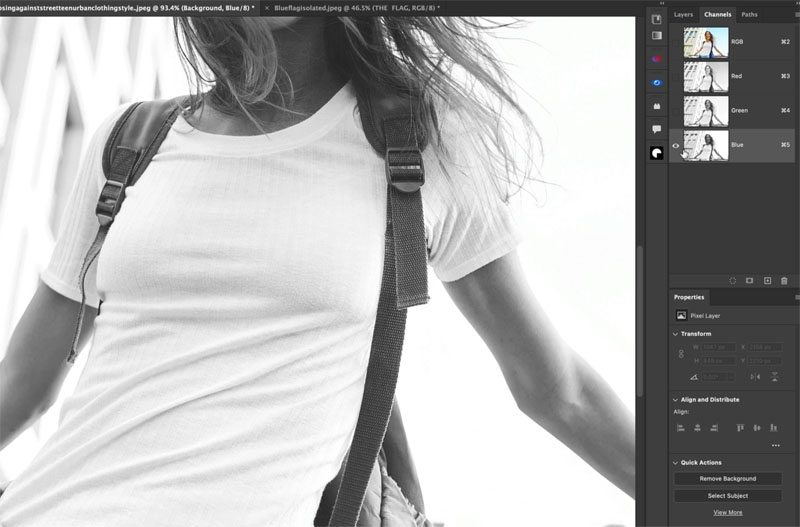
Task: Click the three-dots more align options
Action: click(x=775, y=445)
